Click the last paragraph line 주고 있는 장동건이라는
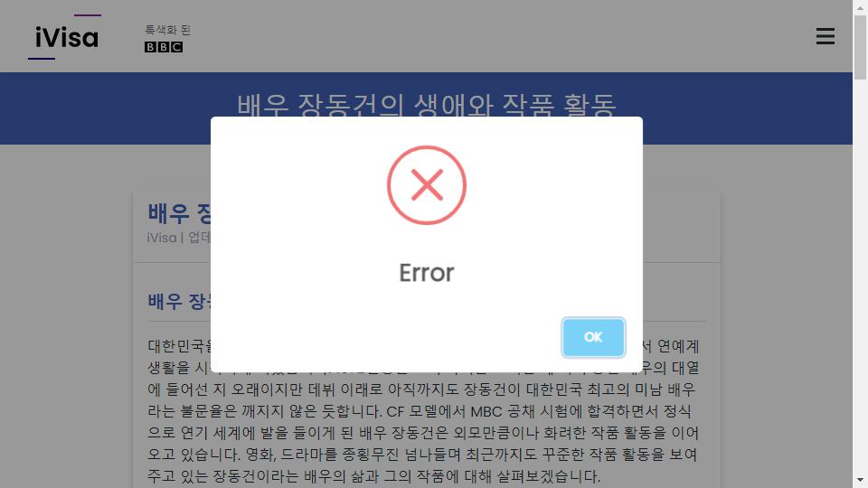Image resolution: width=868 pixels, height=488 pixels. pyautogui.click(x=373, y=476)
